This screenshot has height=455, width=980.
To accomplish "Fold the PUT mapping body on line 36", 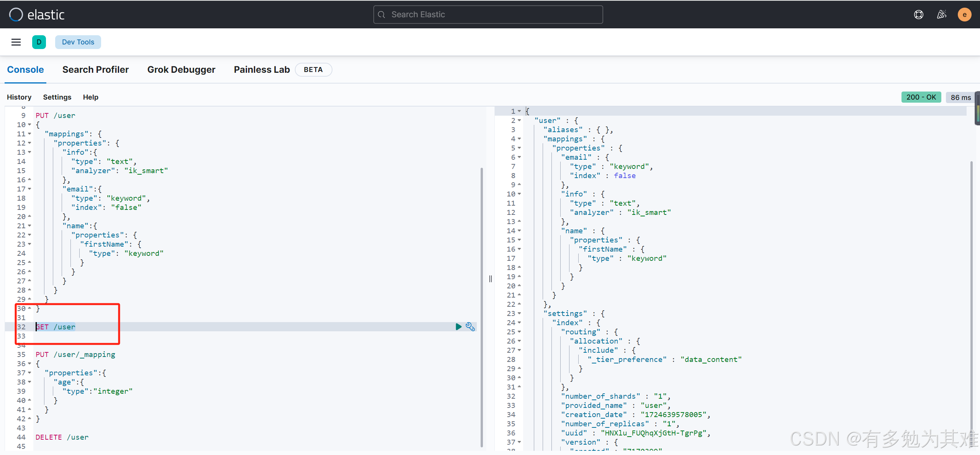I will (29, 364).
